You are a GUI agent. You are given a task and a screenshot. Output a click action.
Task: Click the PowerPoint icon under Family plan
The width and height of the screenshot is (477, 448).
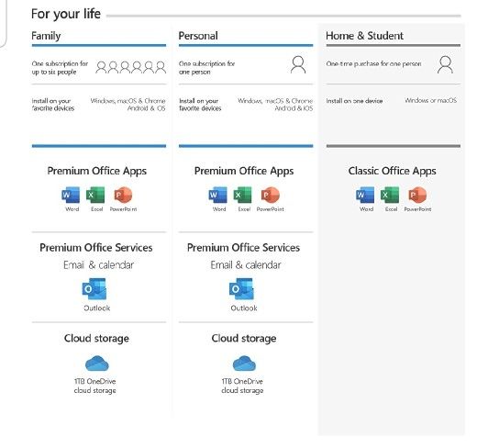point(123,195)
